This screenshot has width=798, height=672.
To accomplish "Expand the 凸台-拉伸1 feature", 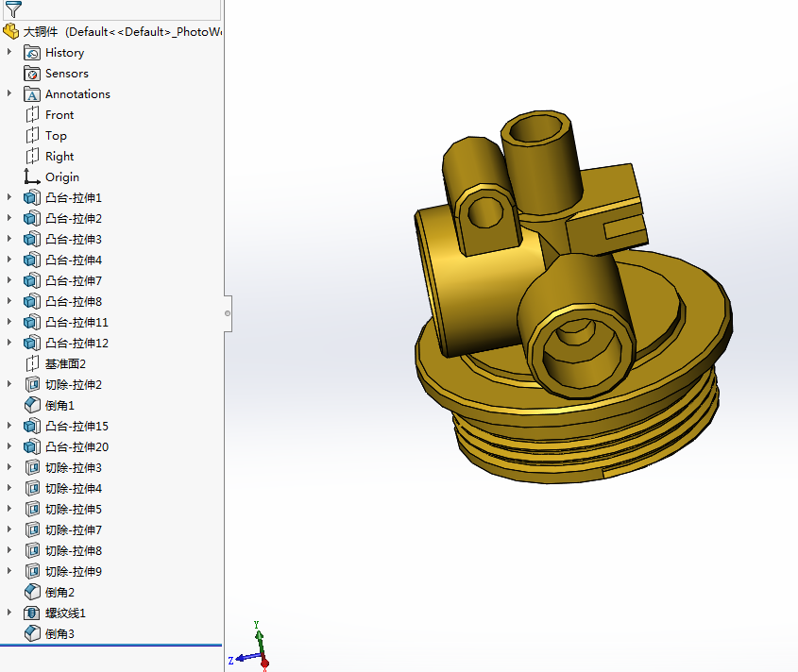I will (9, 197).
